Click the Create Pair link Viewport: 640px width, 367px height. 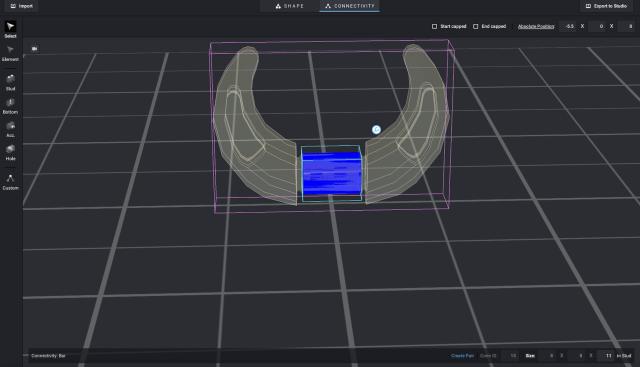[x=462, y=356]
